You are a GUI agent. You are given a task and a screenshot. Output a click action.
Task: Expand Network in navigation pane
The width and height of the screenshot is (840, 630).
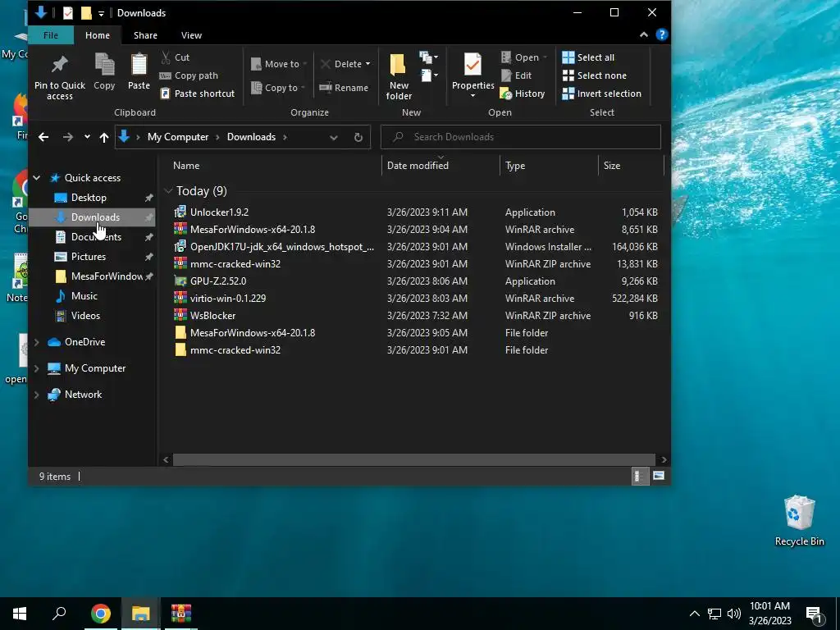click(x=36, y=395)
